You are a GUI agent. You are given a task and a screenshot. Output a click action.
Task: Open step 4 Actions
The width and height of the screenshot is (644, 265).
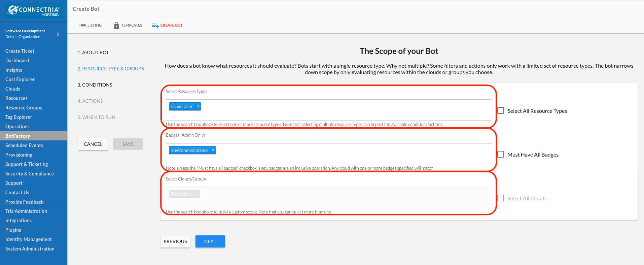click(x=90, y=101)
